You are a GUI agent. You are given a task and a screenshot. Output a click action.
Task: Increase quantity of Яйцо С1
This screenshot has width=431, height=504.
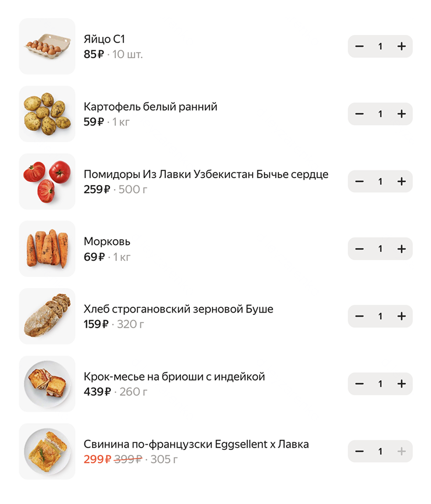click(401, 47)
